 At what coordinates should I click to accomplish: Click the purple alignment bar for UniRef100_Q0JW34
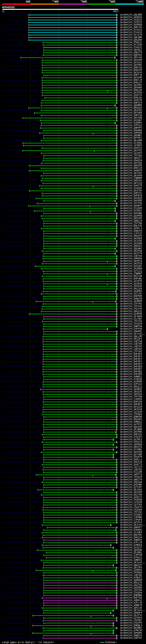point(80,316)
